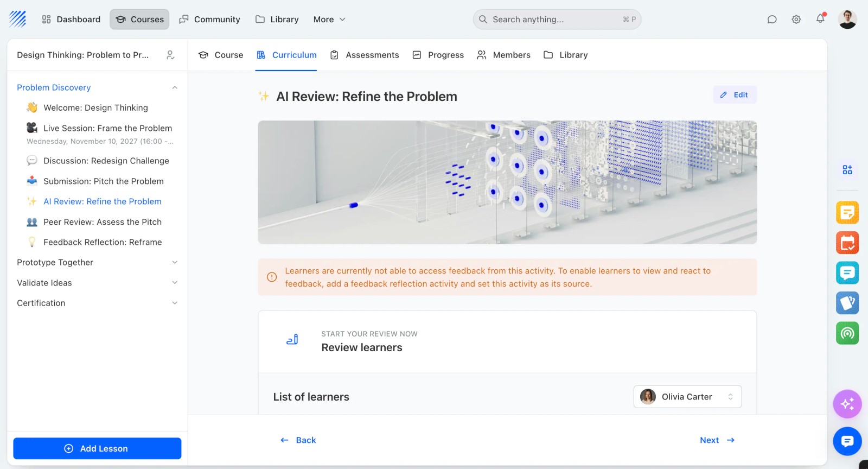Open the yellow notes widget icon
Screen dimensions: 868x469
(x=847, y=212)
